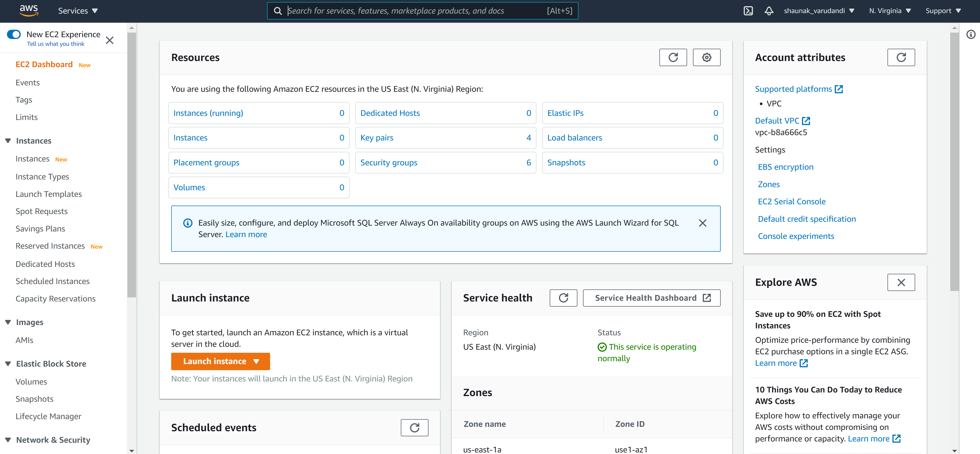Refresh the Service health panel
Viewport: 980px width, 454px height.
coord(563,298)
